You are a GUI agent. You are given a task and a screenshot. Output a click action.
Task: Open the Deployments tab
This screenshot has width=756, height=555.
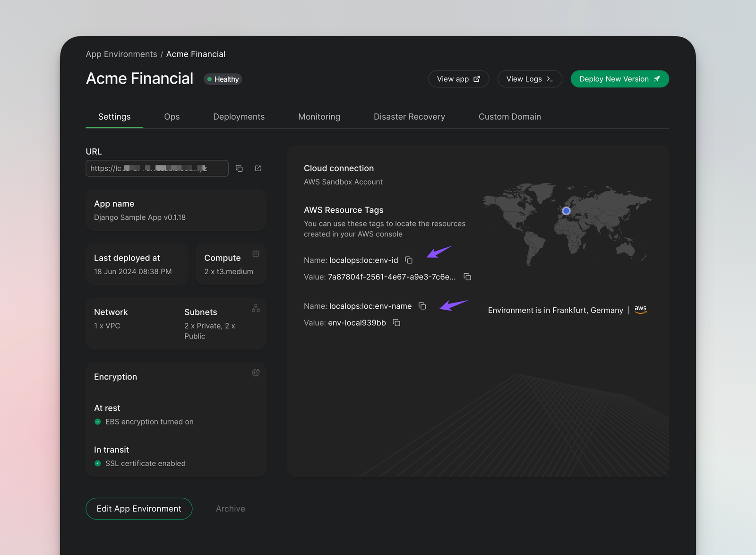[x=239, y=117]
